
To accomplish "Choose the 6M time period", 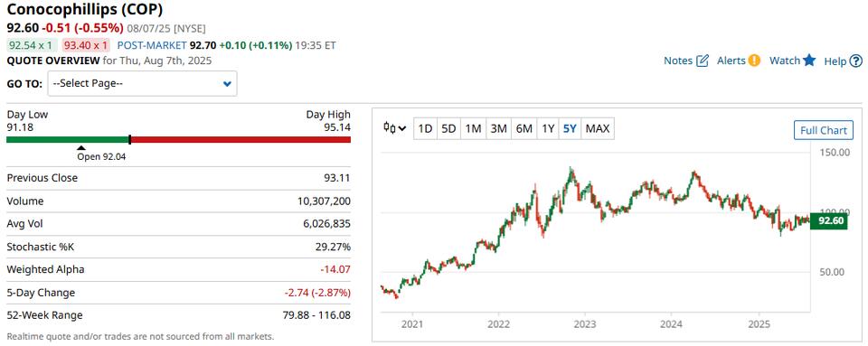I will tap(524, 129).
